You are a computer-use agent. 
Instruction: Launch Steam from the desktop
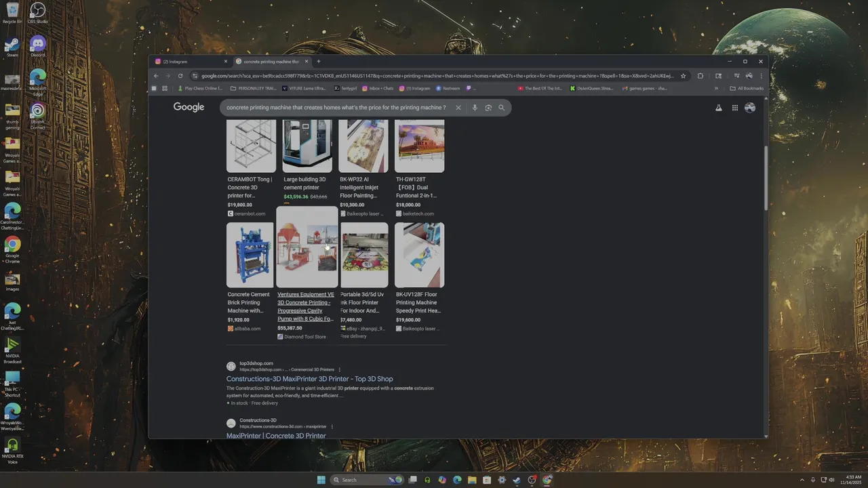[12, 47]
